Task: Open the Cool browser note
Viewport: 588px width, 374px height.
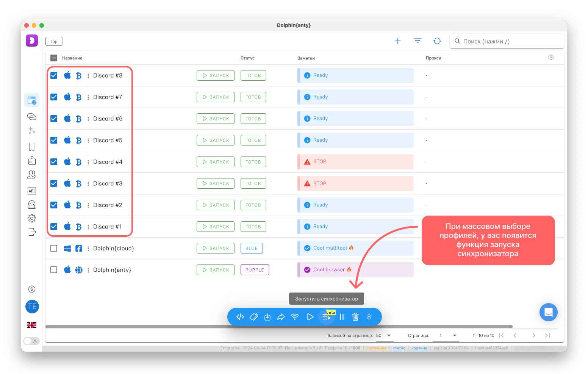Action: click(x=355, y=270)
